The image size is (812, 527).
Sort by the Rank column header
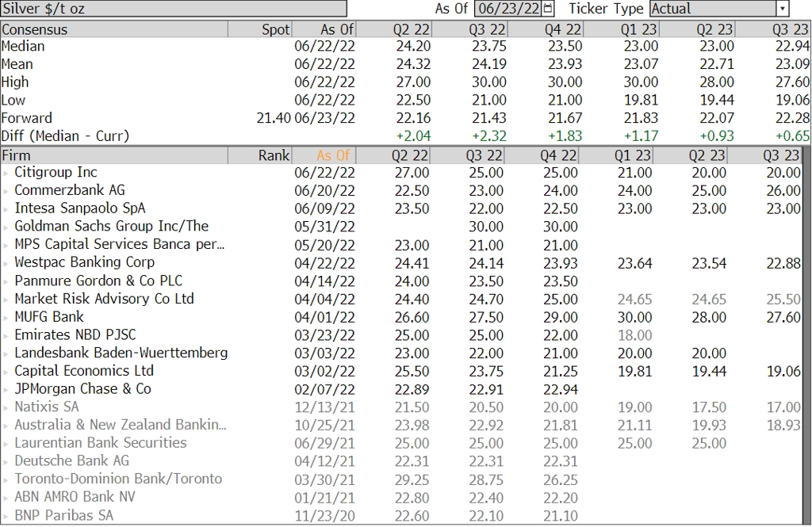tap(260, 155)
